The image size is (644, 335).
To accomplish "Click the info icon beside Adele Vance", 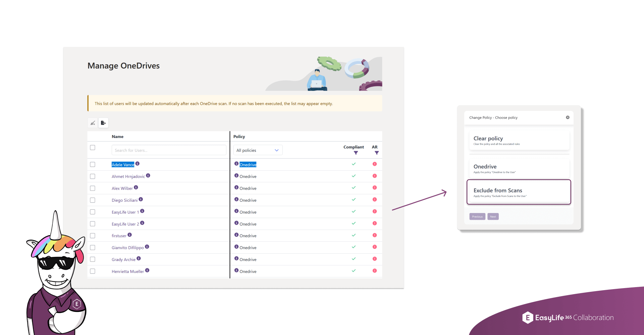I will click(138, 163).
